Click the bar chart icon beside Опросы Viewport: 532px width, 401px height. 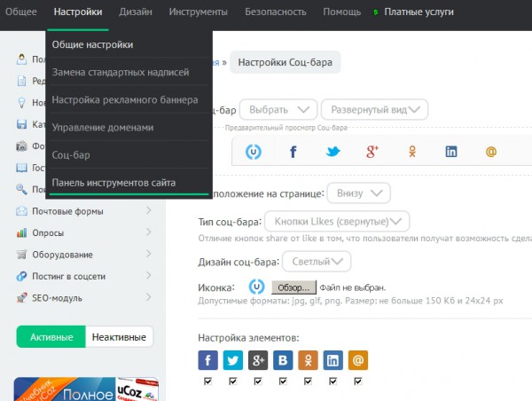tap(21, 232)
